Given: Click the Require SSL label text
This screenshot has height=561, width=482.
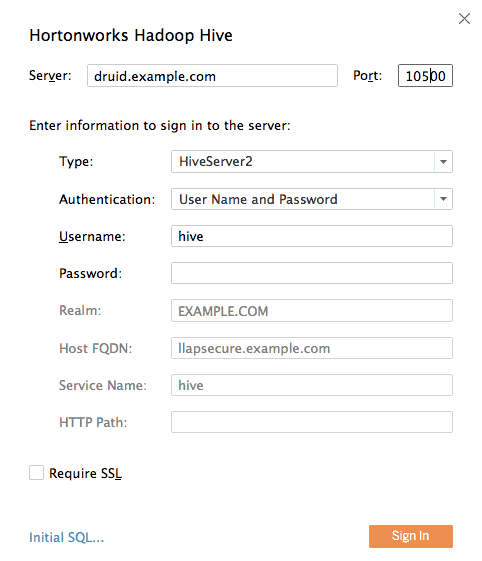Looking at the screenshot, I should click(x=86, y=473).
